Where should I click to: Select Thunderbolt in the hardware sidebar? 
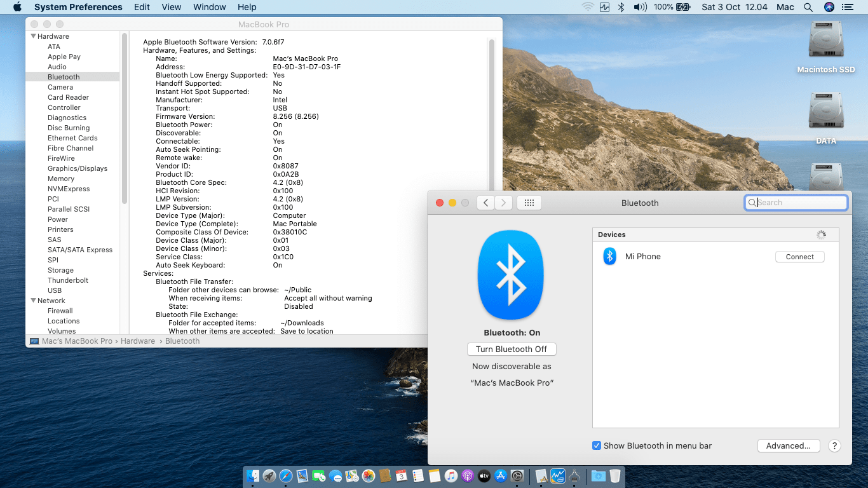[x=68, y=280]
